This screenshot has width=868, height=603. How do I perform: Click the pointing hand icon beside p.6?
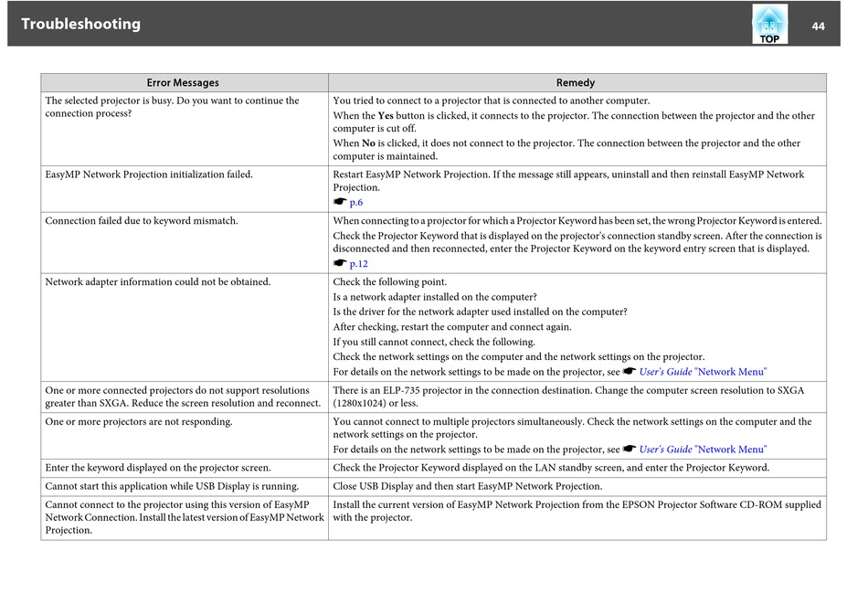tap(340, 202)
